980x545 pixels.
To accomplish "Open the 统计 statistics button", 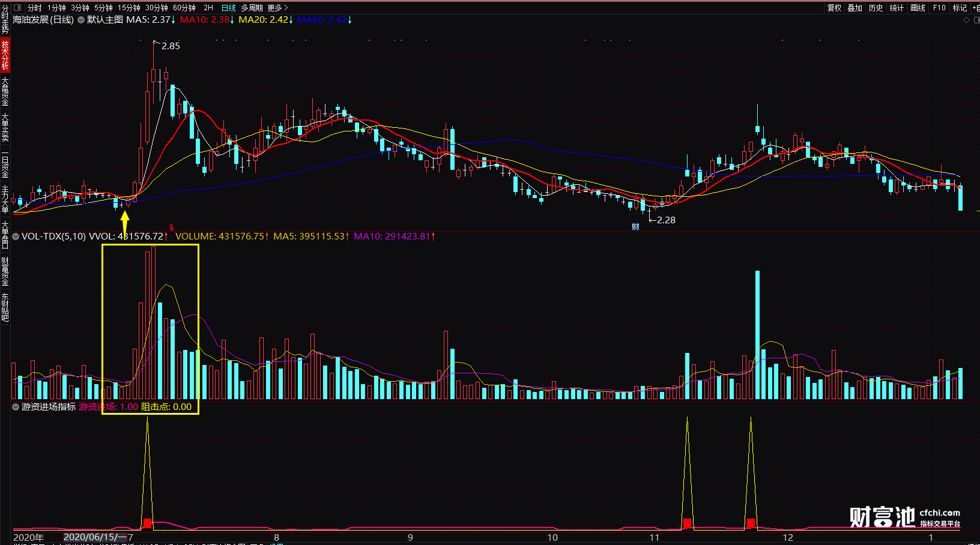I will 897,8.
